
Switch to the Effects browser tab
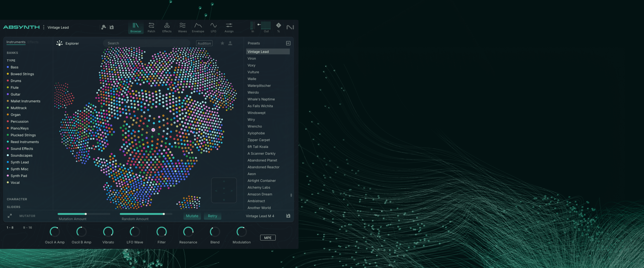[33, 42]
